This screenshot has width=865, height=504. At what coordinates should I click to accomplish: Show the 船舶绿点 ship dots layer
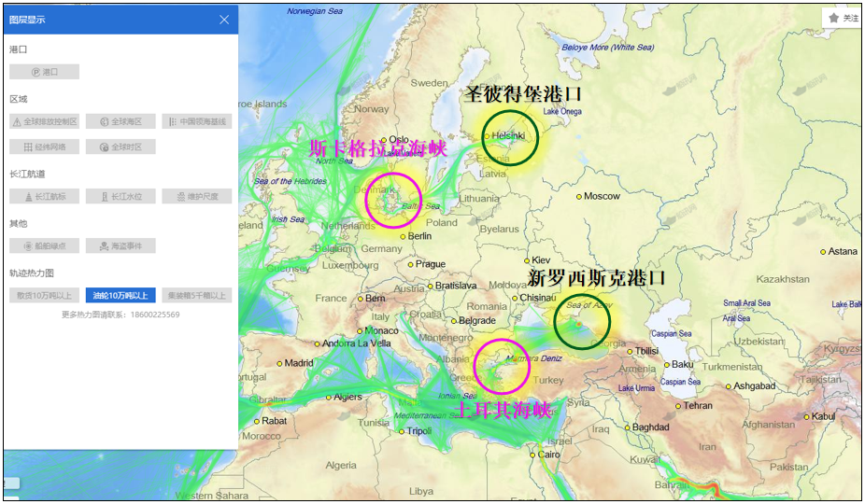pos(44,245)
